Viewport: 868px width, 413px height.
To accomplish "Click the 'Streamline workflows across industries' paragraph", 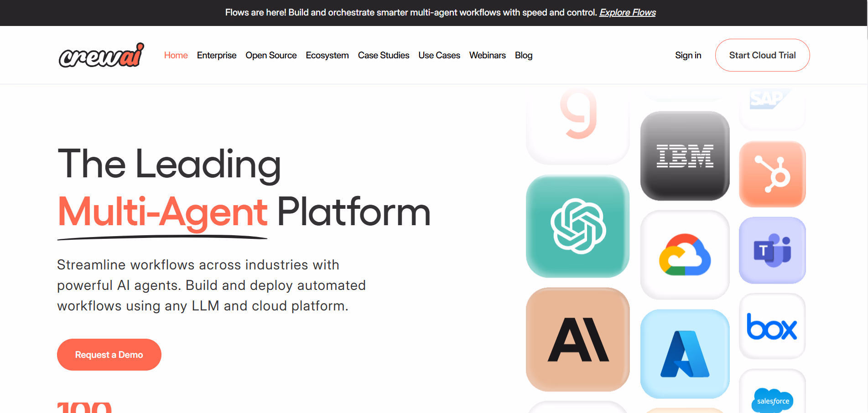I will tap(211, 285).
